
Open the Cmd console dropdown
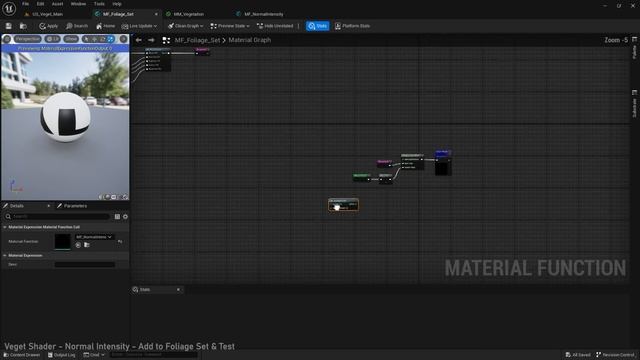coord(94,355)
